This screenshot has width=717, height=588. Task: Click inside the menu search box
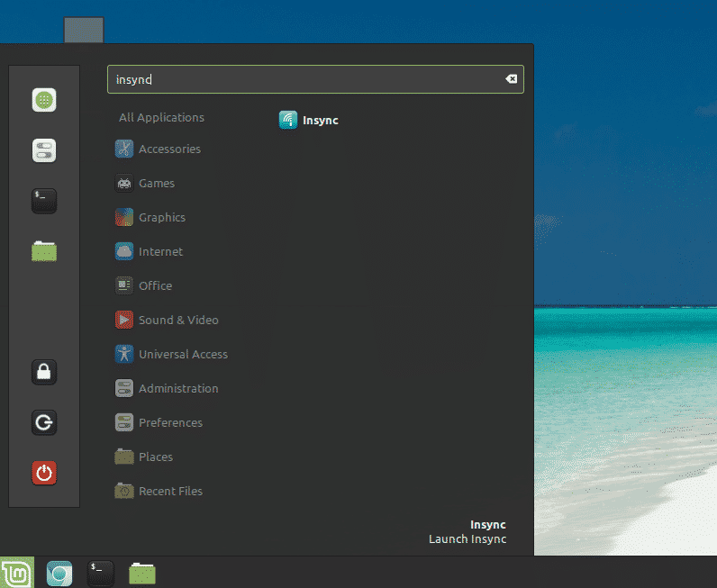(x=306, y=79)
